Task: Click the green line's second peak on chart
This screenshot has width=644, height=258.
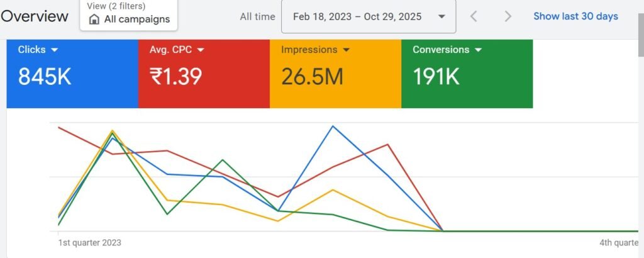Action: tap(223, 160)
